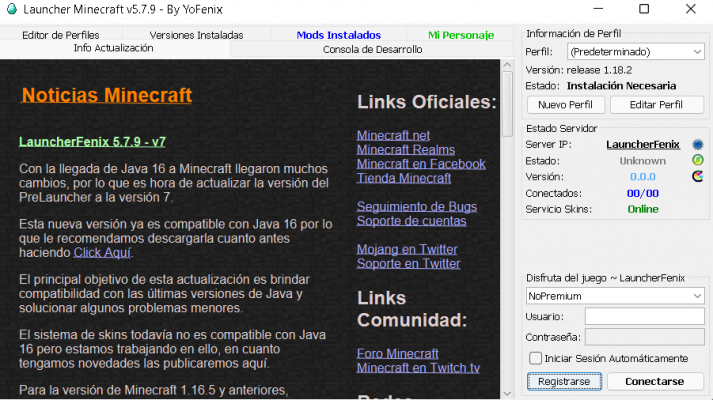Click the Usuario text field
Image resolution: width=713 pixels, height=400 pixels.
[644, 316]
